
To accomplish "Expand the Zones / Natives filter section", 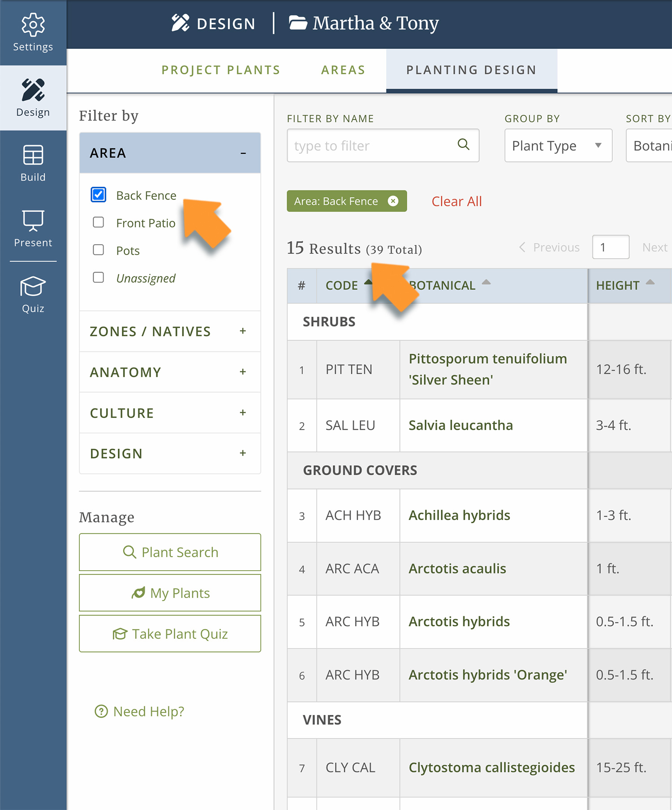I will point(242,331).
